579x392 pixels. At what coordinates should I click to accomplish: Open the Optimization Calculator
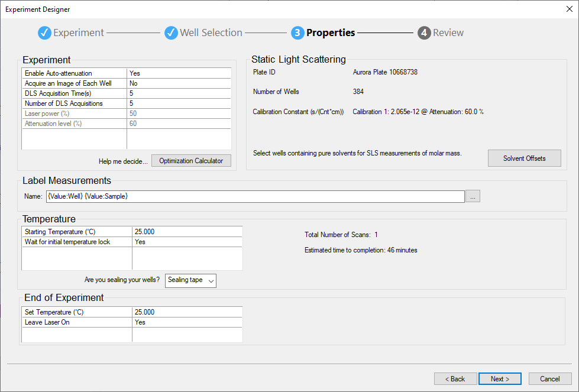pos(191,161)
